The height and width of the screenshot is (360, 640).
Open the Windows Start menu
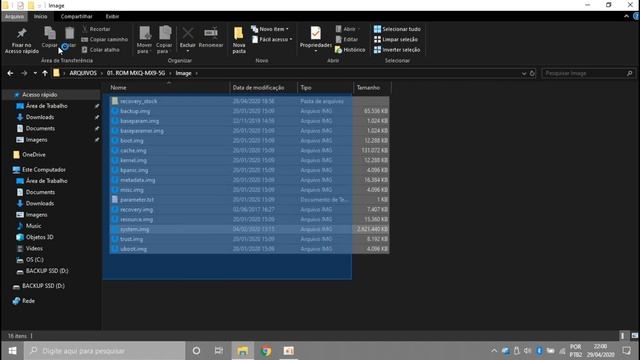12,351
